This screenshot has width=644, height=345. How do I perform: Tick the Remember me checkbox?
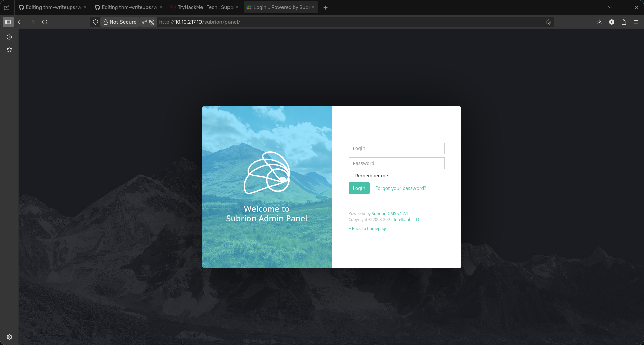point(351,176)
